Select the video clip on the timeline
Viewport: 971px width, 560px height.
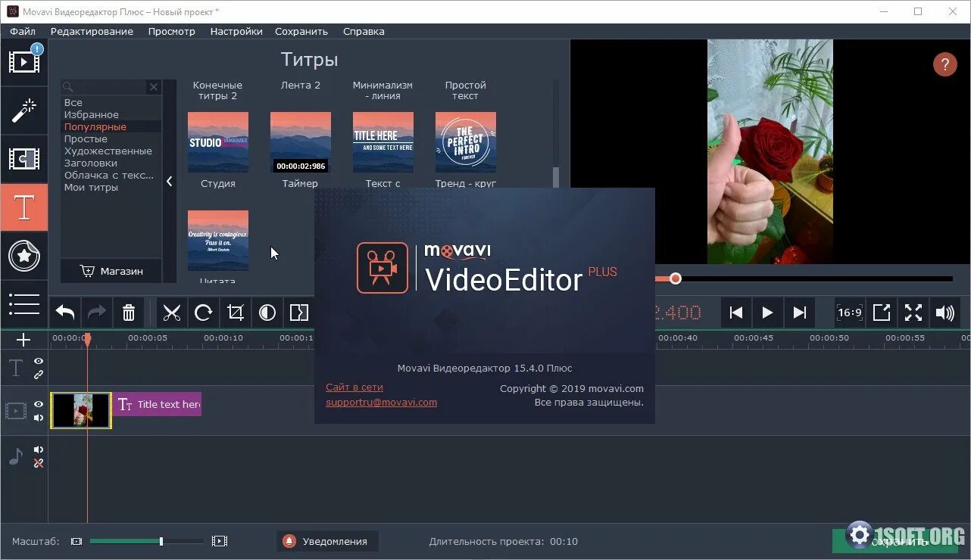tap(81, 411)
